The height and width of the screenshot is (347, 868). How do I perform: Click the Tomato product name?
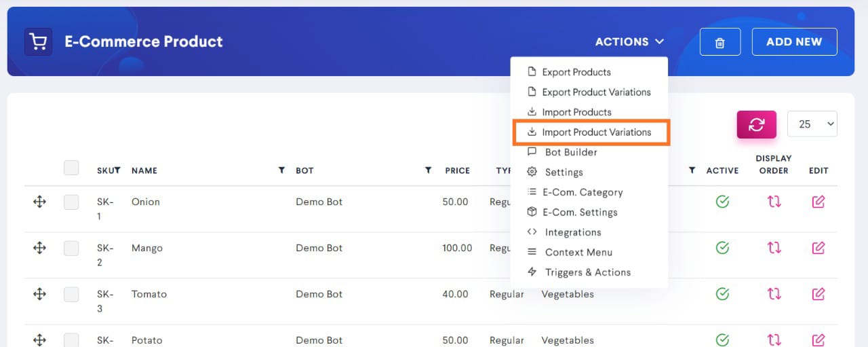149,294
